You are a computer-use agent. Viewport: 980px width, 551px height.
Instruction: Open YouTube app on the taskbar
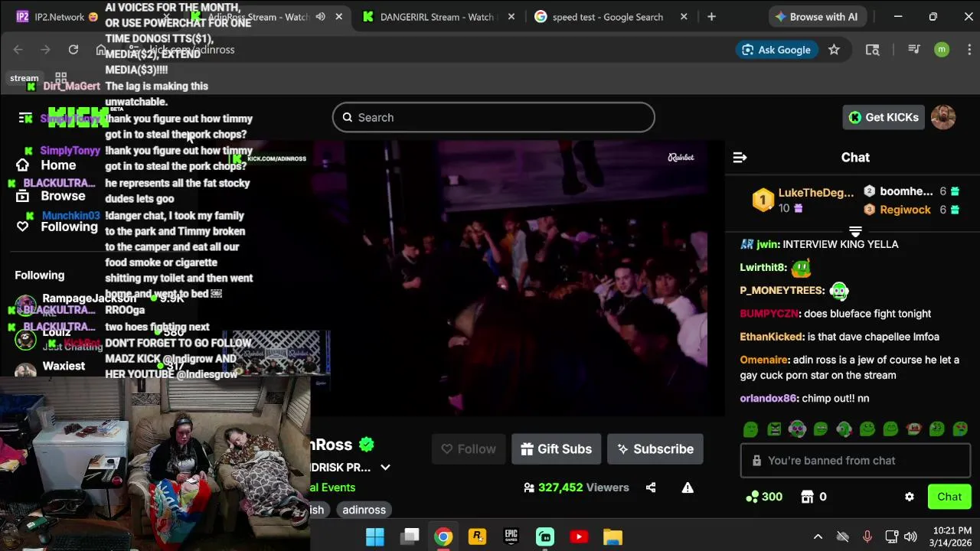pos(579,536)
